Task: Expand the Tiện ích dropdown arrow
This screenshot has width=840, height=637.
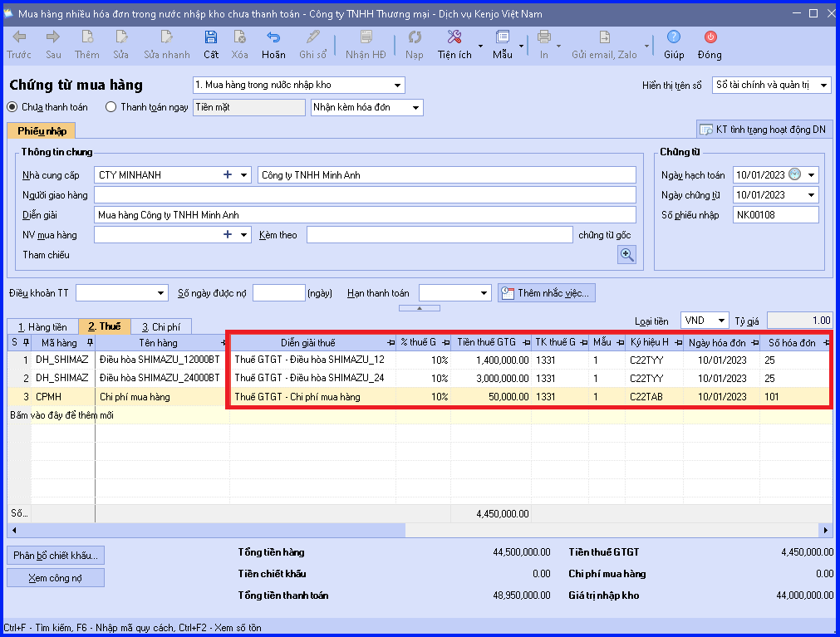Action: click(480, 46)
